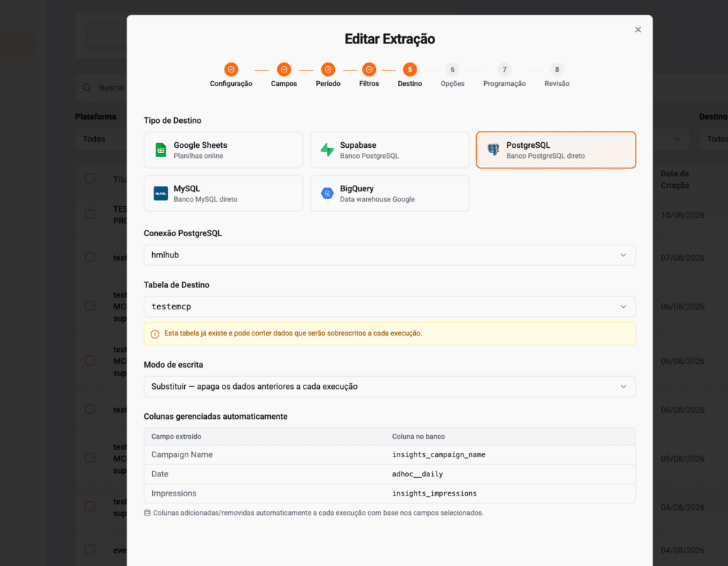Click the search magnifier icon in background page
728x566 pixels.
pyautogui.click(x=87, y=87)
